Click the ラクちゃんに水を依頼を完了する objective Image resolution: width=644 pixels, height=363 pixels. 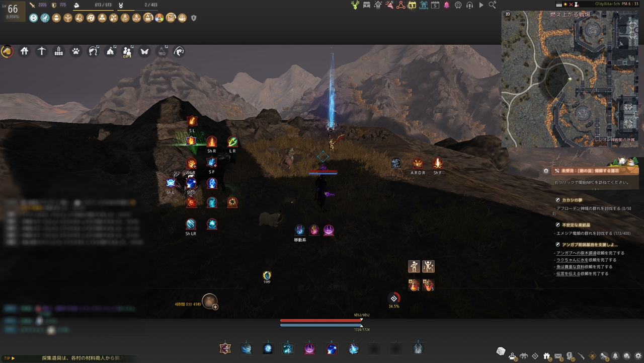click(586, 260)
